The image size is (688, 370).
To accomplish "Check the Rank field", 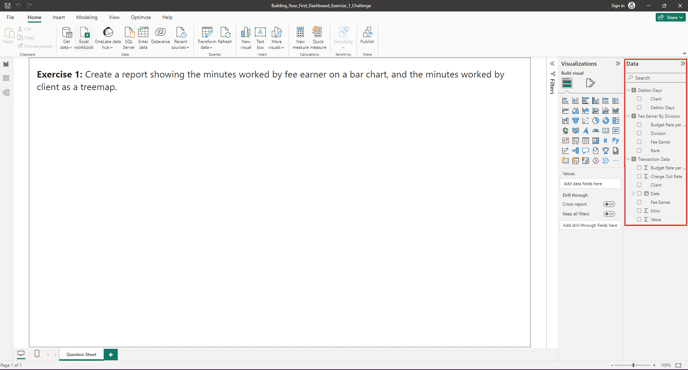I will (639, 151).
